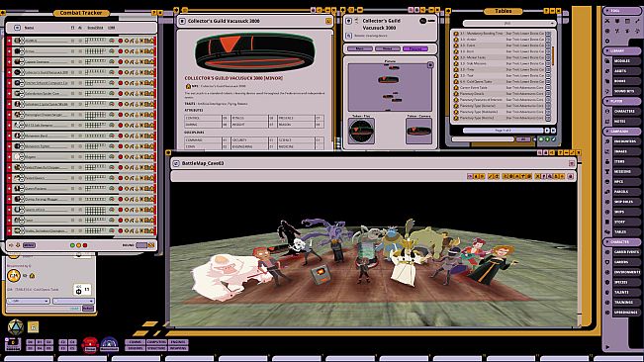Open the Tables window filter dropdown
Viewport: 644px width, 362px height.
(509, 24)
